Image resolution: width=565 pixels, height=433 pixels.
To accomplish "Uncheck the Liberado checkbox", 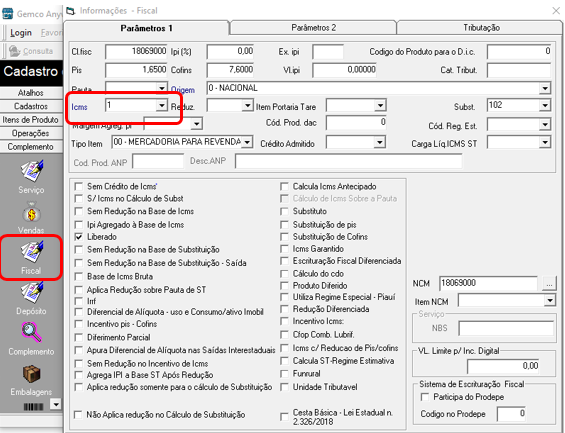I will tap(79, 237).
